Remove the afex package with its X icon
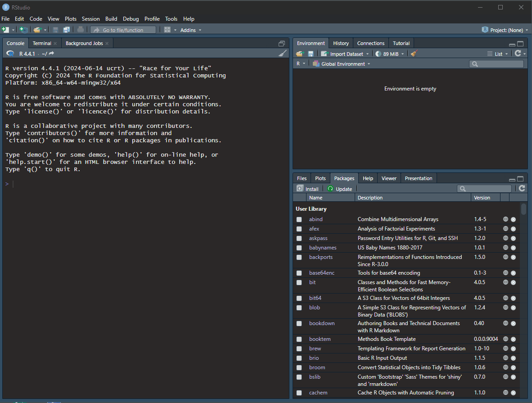Image resolution: width=532 pixels, height=403 pixels. point(514,229)
